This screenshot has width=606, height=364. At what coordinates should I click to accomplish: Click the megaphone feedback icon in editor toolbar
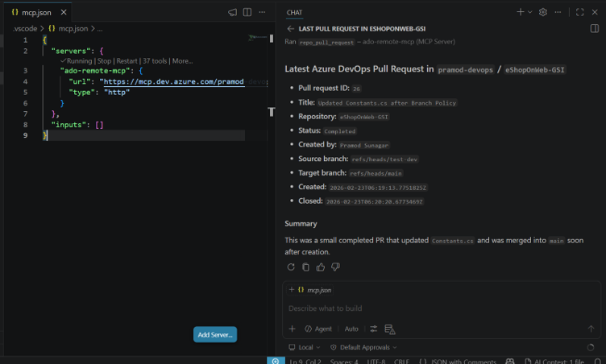232,12
